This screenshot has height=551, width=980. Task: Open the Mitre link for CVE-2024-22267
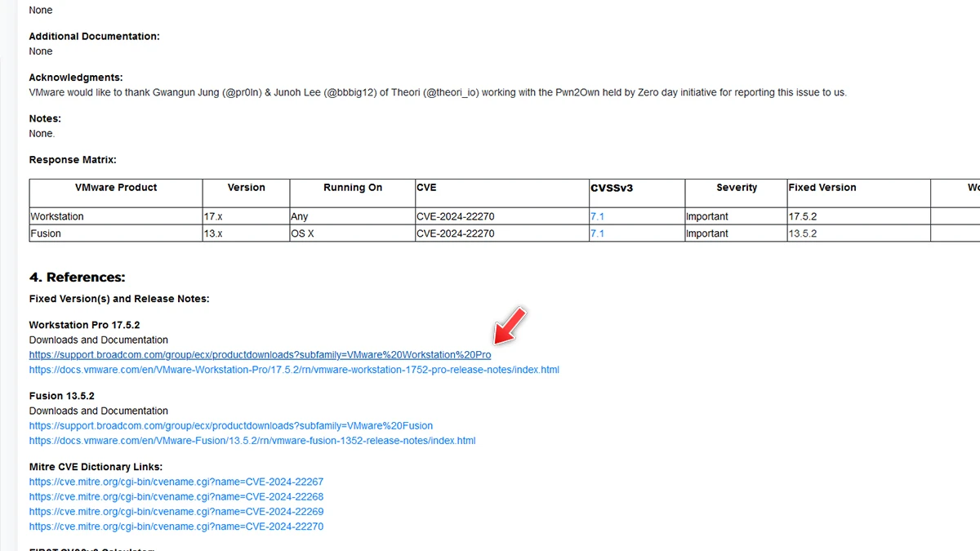176,482
